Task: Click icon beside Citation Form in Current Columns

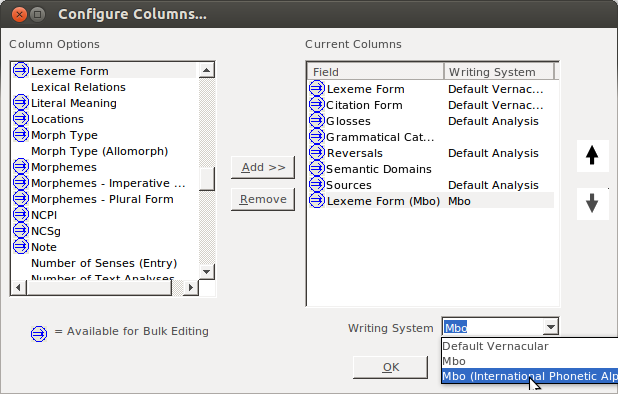Action: (x=316, y=104)
